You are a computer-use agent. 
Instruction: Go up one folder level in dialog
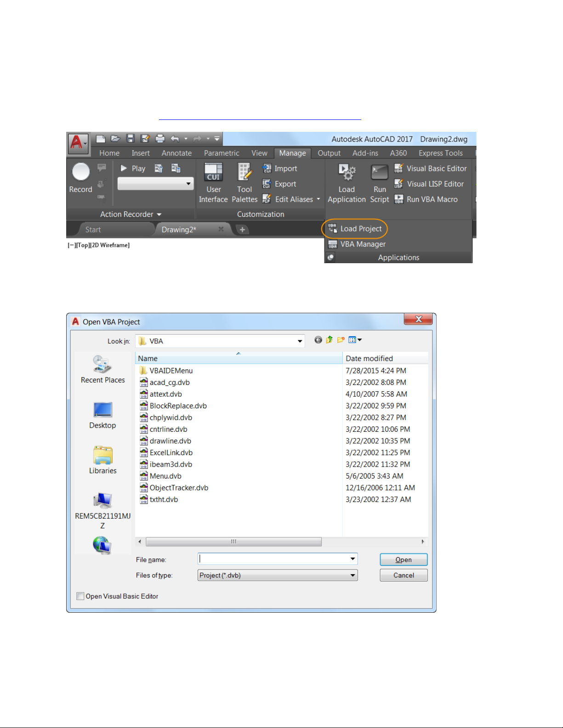[329, 340]
